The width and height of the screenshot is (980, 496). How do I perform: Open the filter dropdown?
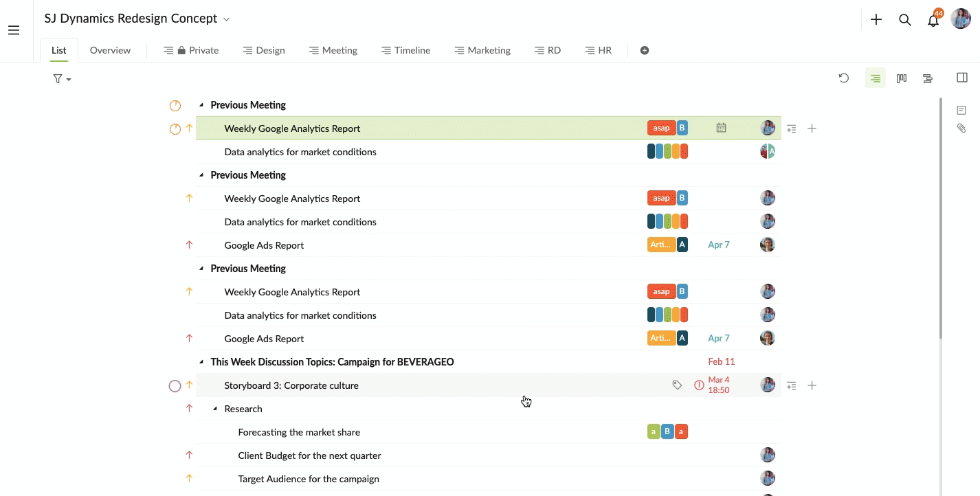point(62,79)
